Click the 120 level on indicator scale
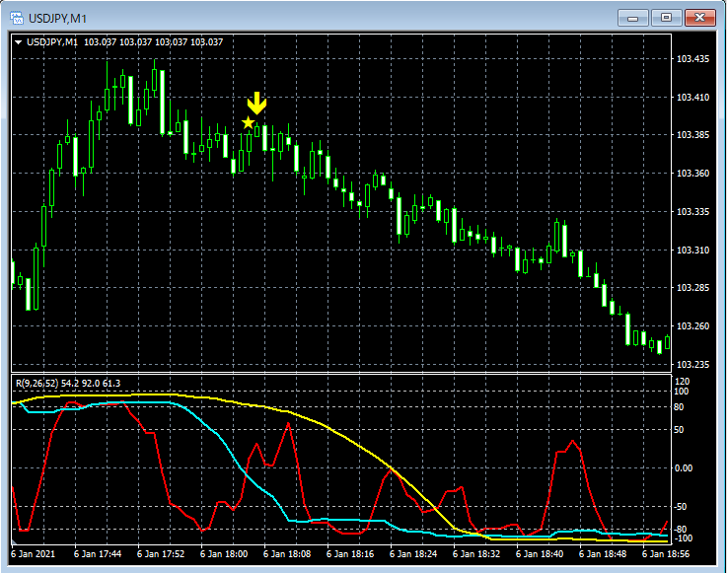Viewport: 728px width, 573px height. pos(681,381)
